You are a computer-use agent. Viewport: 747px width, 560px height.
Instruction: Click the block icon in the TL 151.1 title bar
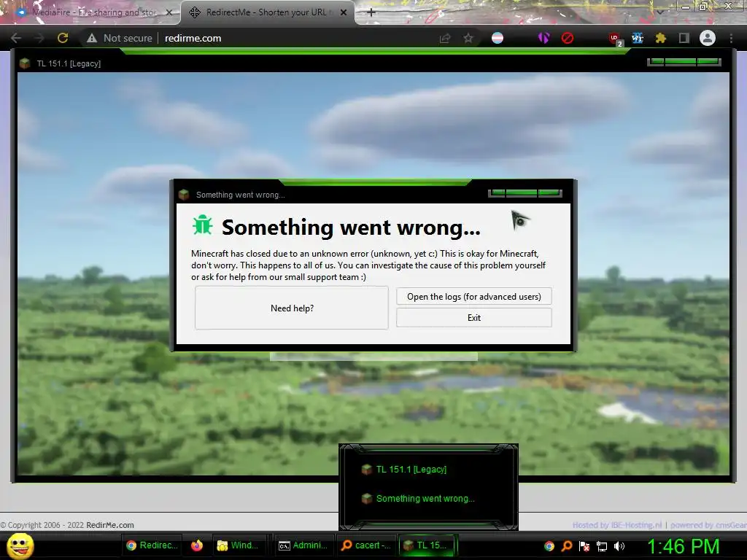(25, 63)
